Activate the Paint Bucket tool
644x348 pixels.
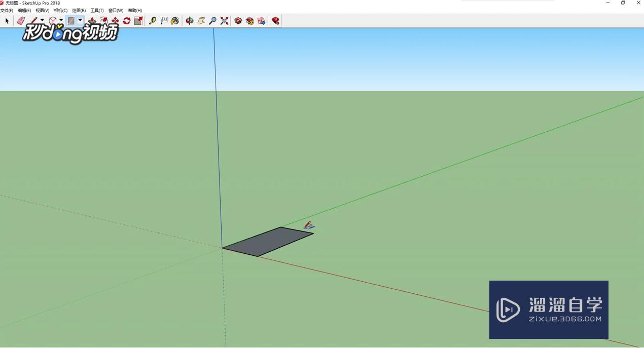click(x=175, y=21)
